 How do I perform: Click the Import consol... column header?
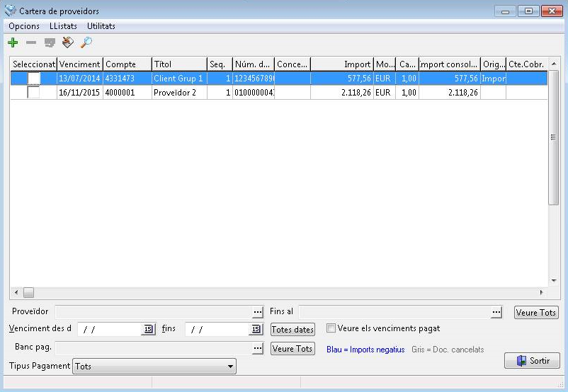pyautogui.click(x=450, y=64)
